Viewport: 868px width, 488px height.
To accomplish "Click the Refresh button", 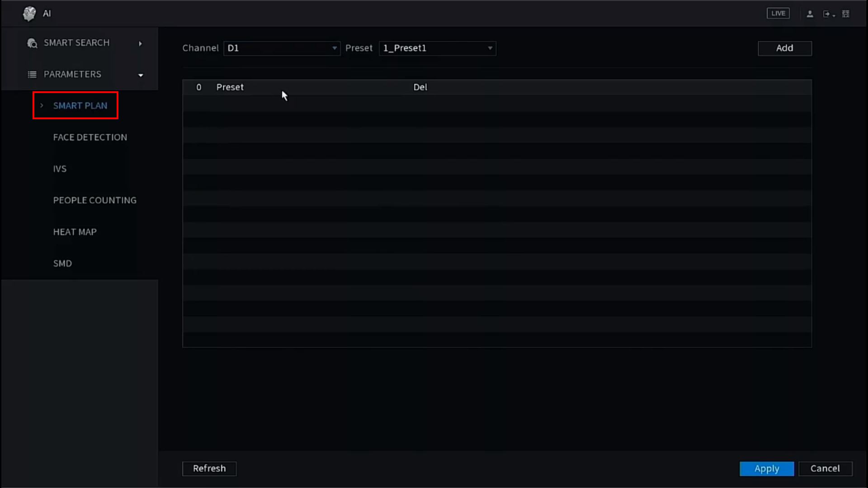I will [209, 469].
